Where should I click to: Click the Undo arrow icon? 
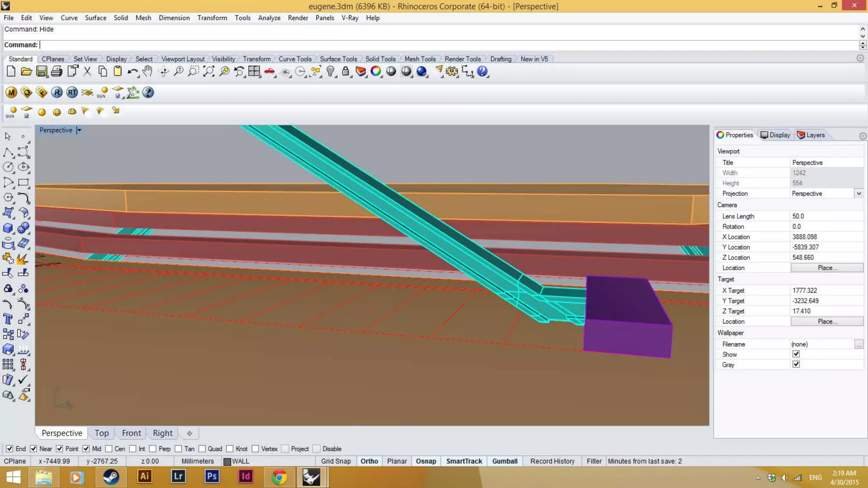pyautogui.click(x=132, y=72)
